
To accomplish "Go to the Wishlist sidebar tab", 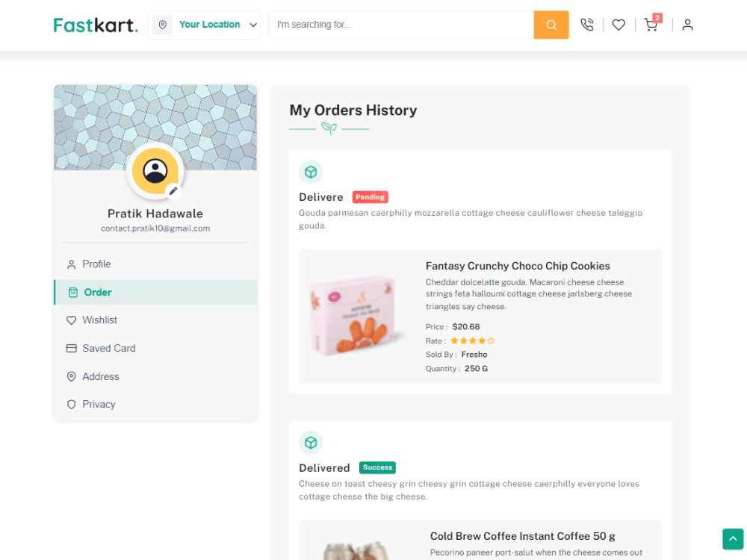I will pyautogui.click(x=155, y=320).
